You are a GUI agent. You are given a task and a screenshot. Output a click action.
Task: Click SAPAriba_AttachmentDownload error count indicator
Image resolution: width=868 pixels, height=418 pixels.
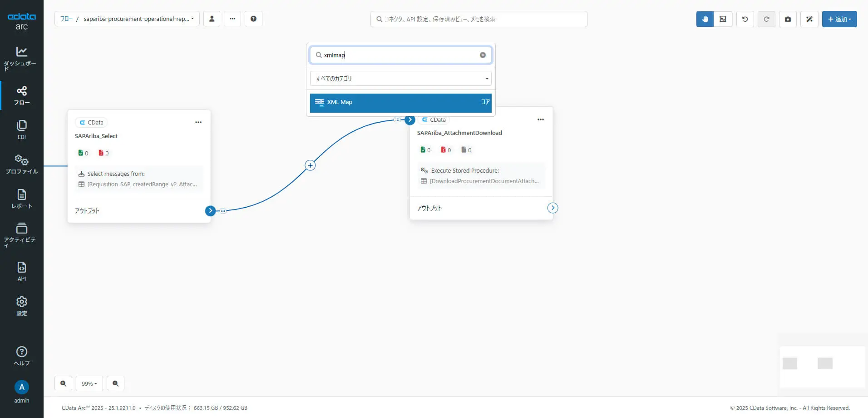coord(446,150)
